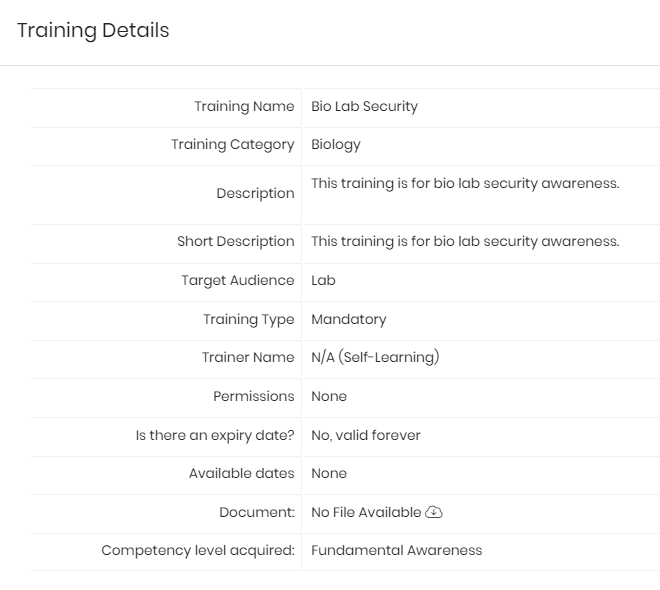660x590 pixels.
Task: Click the cloud download icon beside Document
Action: [x=434, y=512]
